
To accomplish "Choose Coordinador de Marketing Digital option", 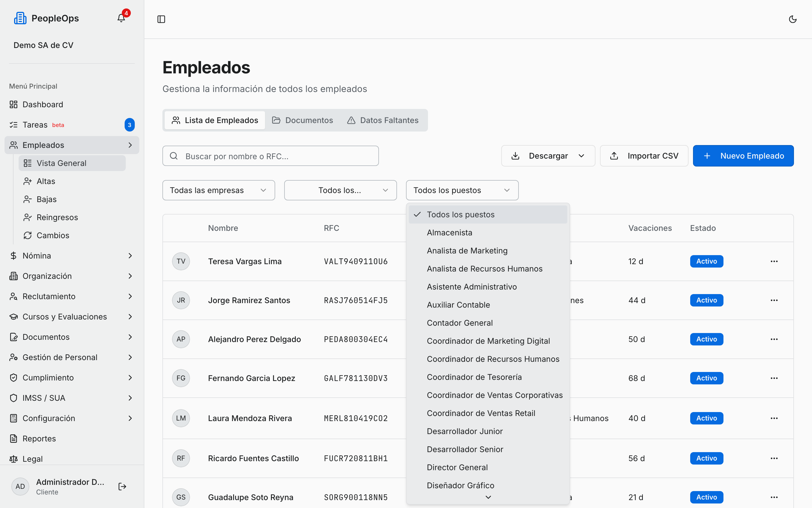I will point(488,341).
